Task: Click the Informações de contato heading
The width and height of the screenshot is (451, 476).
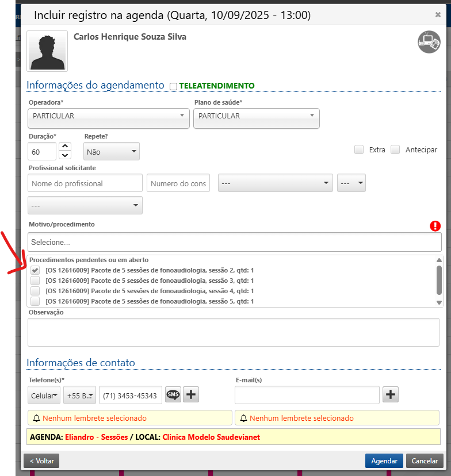Action: 81,363
